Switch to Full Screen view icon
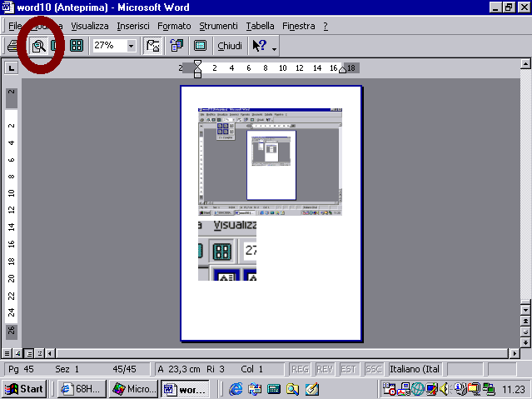The height and width of the screenshot is (399, 532). click(x=200, y=46)
